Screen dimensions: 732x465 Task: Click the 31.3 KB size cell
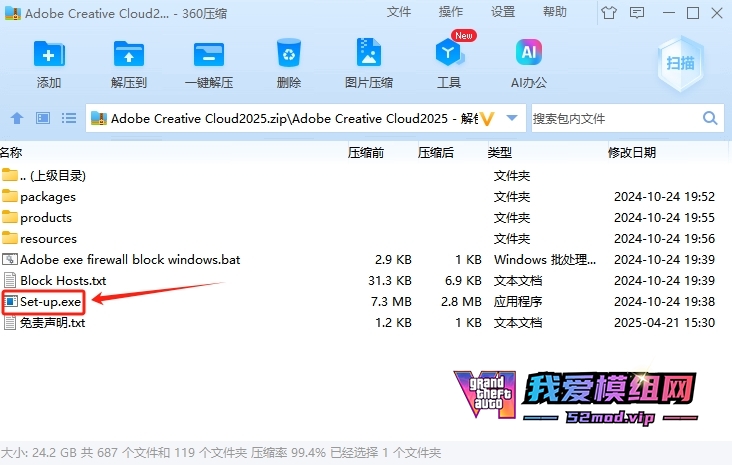[390, 281]
